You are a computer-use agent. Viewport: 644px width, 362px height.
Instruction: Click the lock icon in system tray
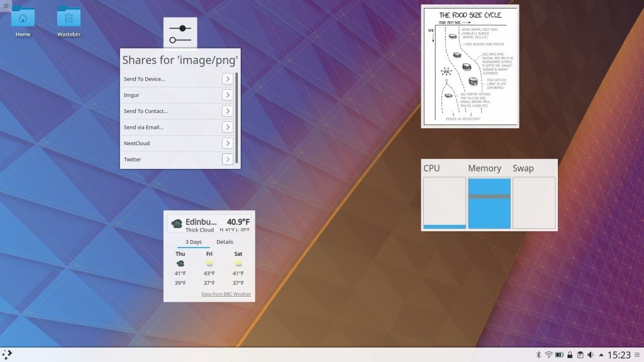[569, 355]
